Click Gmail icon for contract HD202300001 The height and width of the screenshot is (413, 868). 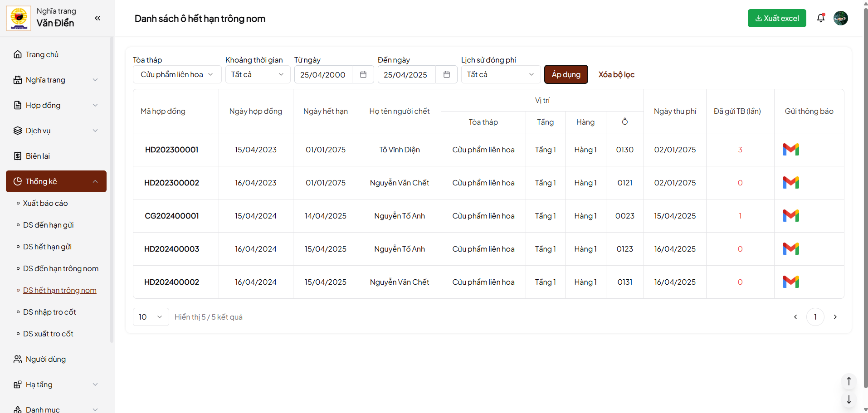click(790, 150)
